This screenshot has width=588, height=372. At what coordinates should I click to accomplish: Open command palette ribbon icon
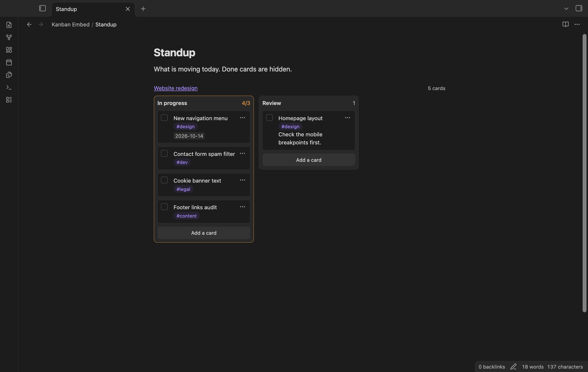(9, 87)
